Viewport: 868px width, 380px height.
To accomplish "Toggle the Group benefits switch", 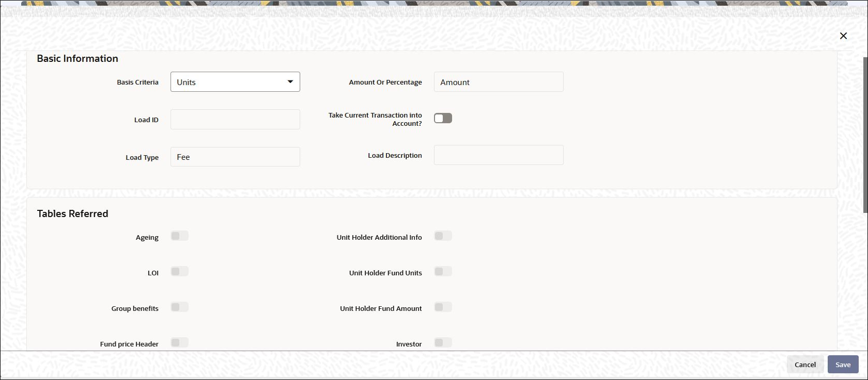I will [180, 307].
